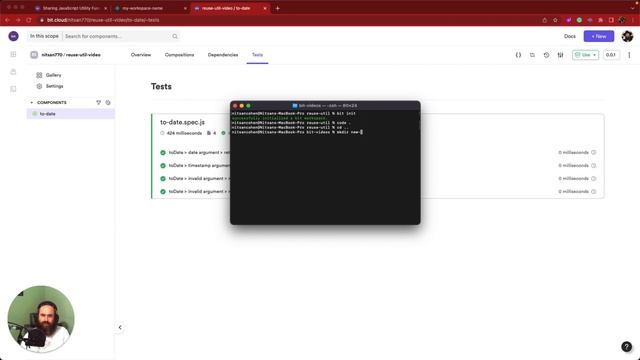Switch to the Compositions tab

pyautogui.click(x=179, y=55)
